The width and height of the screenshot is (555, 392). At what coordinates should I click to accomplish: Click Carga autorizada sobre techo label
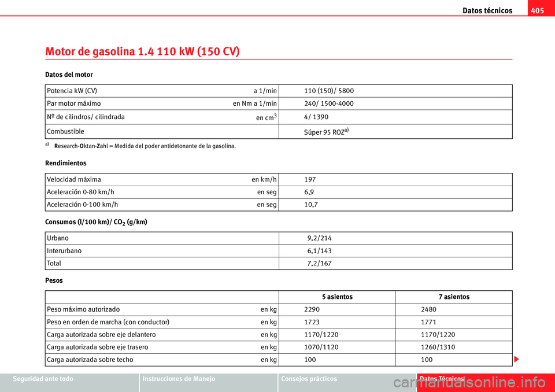pos(90,360)
